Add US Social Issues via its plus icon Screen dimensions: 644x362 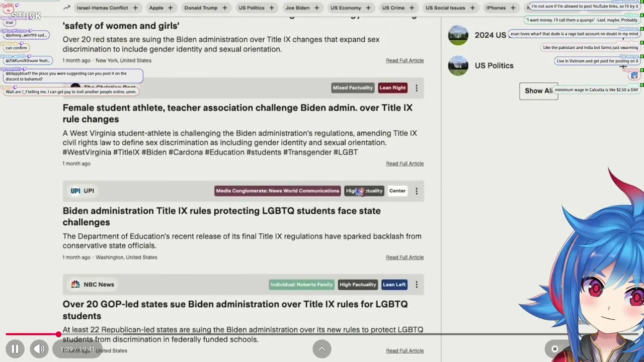(472, 8)
